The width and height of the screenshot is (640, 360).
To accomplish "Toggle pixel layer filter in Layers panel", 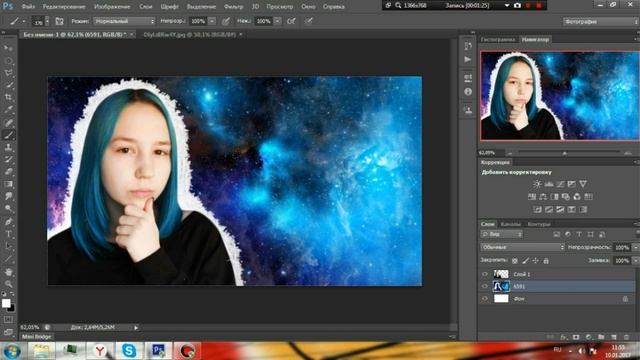I will tap(556, 234).
